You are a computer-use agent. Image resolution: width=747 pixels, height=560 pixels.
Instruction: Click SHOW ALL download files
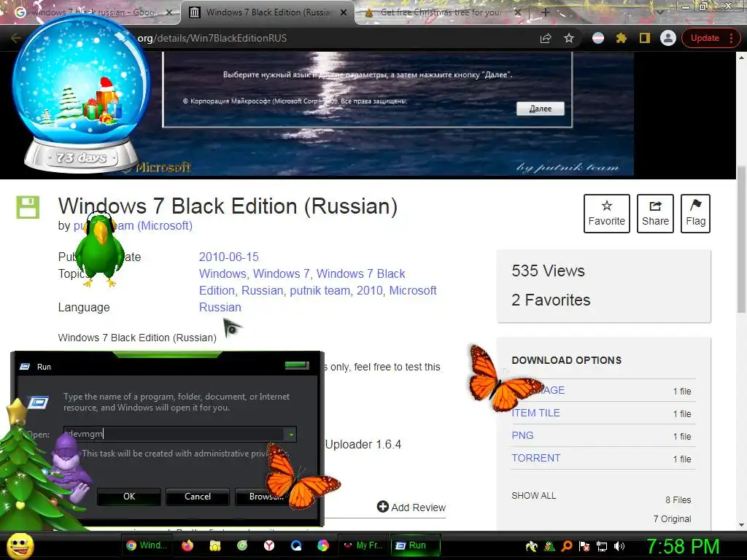(x=533, y=496)
